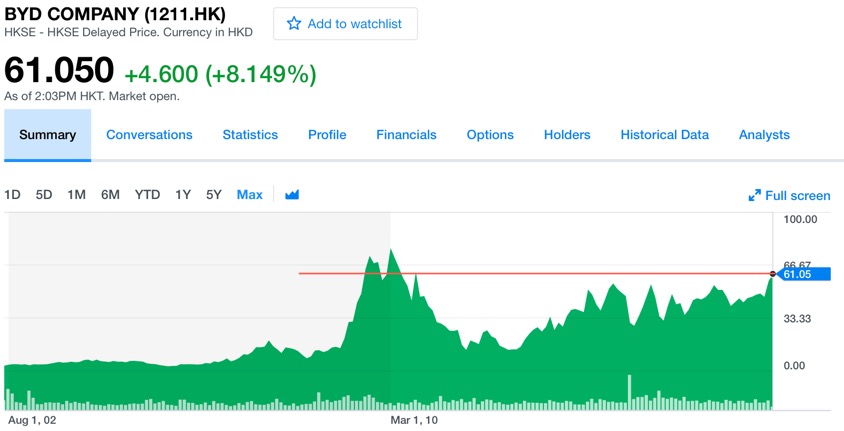The width and height of the screenshot is (844, 431).
Task: Go to the Statistics tab
Action: [x=250, y=135]
